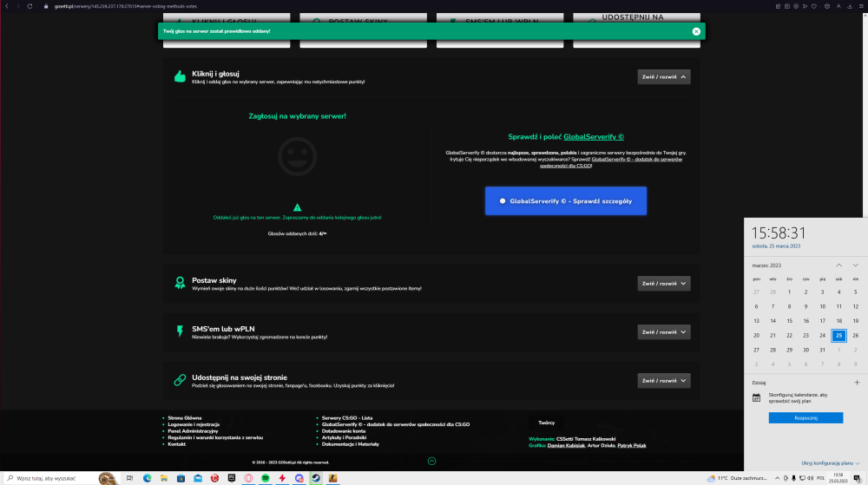Open Dokumentacje i Materiały footer link
Screen dimensions: 868x485
[x=351, y=444]
